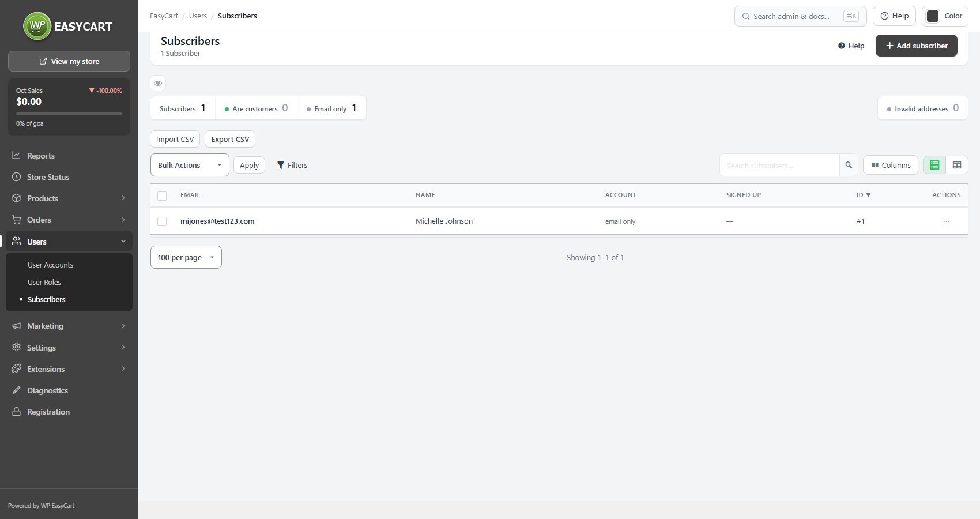Click the Help link beside Add subscriber
The height and width of the screenshot is (519, 980).
coord(851,46)
